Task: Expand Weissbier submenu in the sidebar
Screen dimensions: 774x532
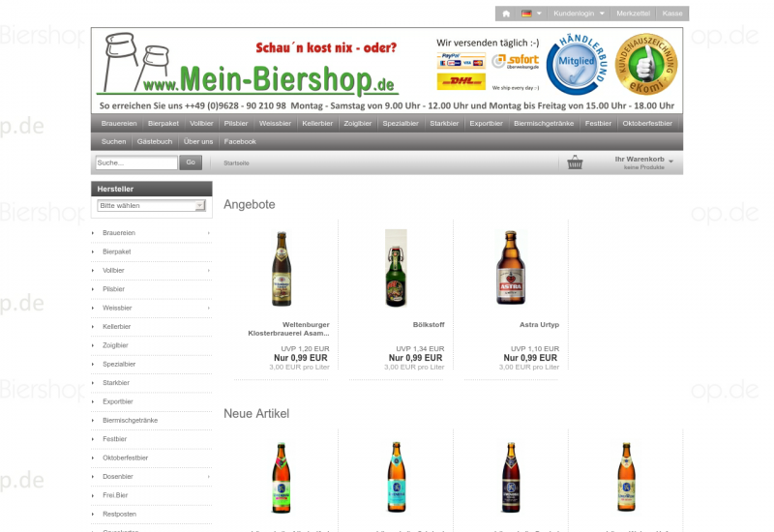Action: [x=208, y=308]
